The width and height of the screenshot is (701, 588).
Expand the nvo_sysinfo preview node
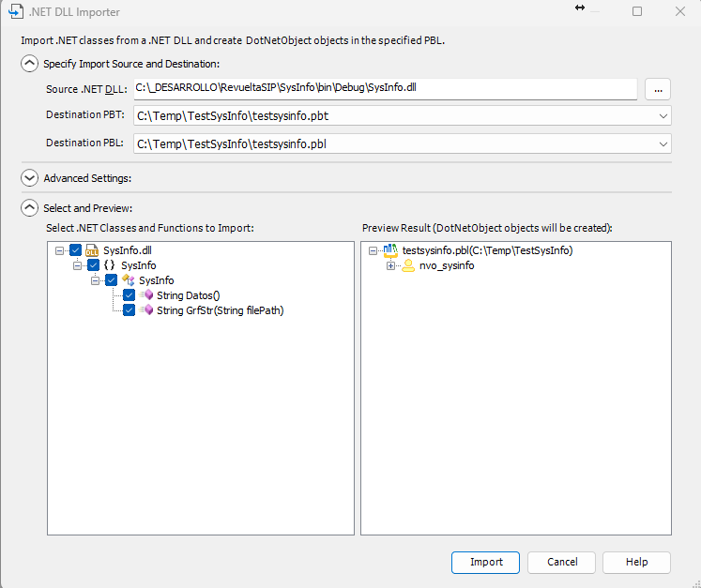pyautogui.click(x=390, y=265)
